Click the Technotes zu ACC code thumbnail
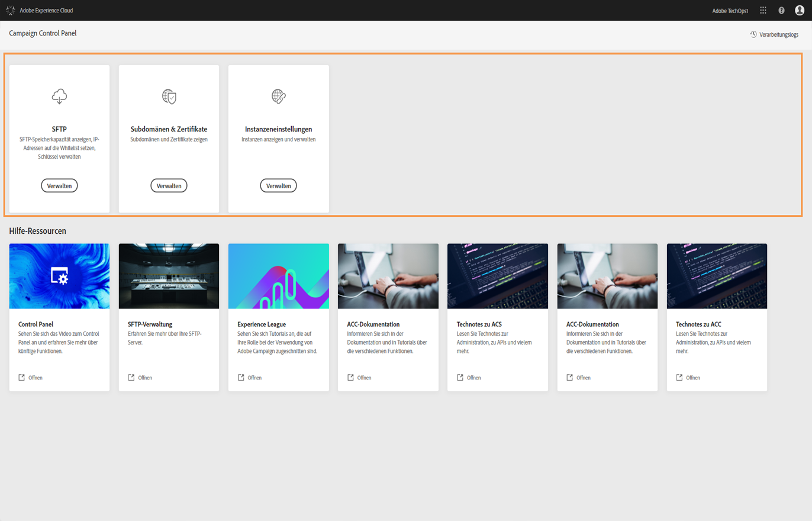 [x=717, y=276]
